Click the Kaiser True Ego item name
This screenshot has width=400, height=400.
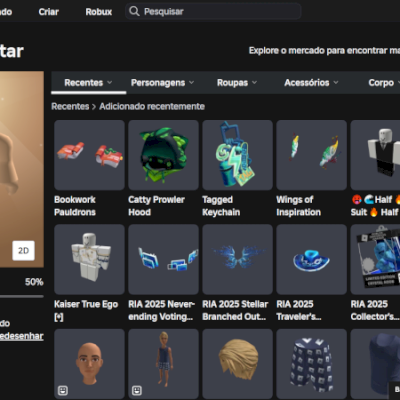[x=86, y=310]
